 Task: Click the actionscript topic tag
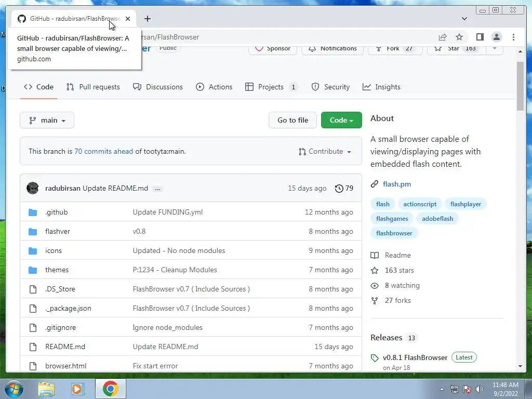click(420, 204)
